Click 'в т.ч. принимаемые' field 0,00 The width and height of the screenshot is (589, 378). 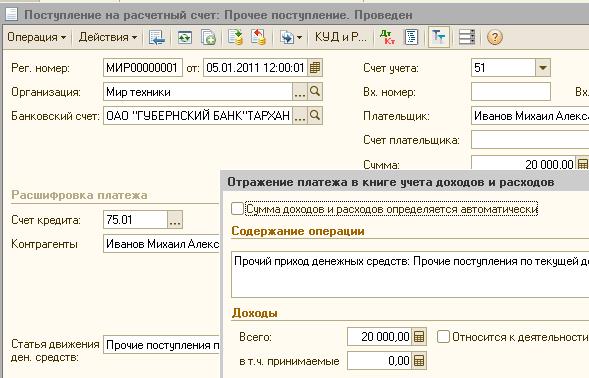point(380,361)
